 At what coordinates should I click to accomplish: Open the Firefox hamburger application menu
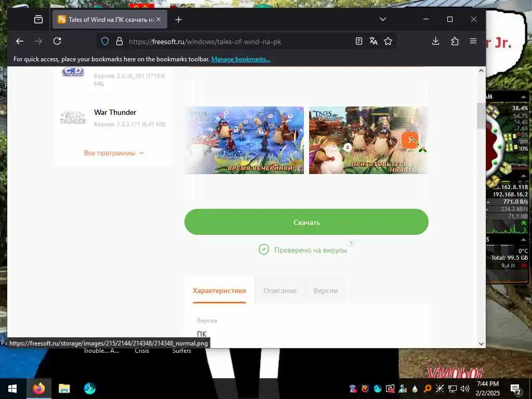(473, 42)
